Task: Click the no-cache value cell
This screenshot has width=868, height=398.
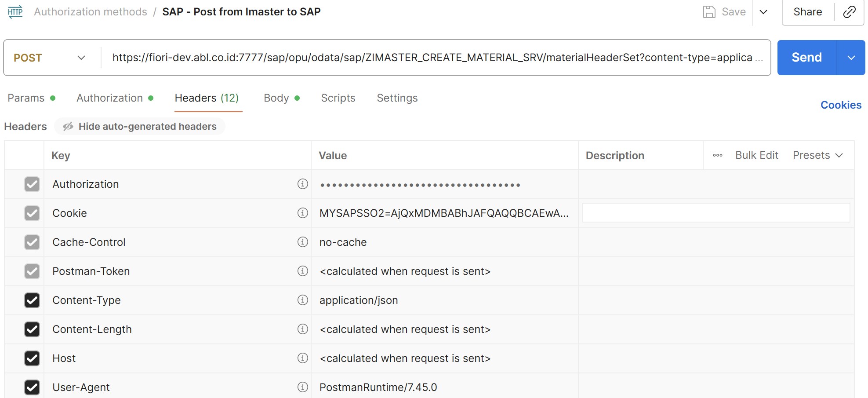Action: [x=445, y=242]
